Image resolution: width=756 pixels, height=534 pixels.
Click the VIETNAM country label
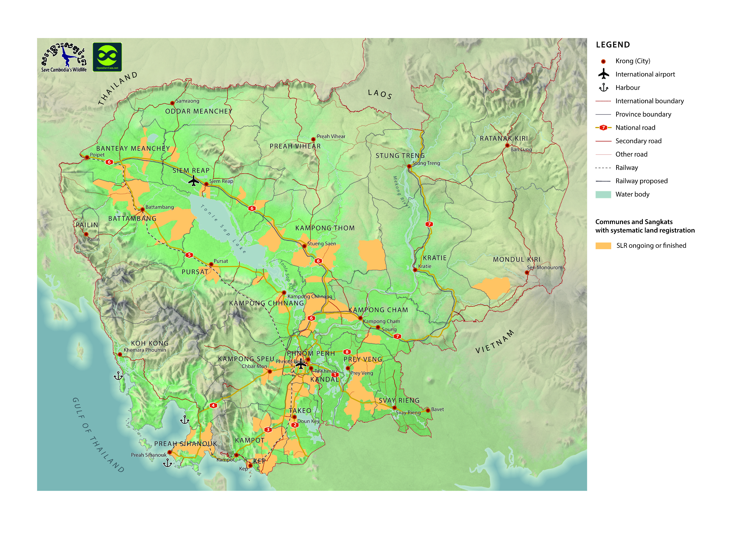495,342
